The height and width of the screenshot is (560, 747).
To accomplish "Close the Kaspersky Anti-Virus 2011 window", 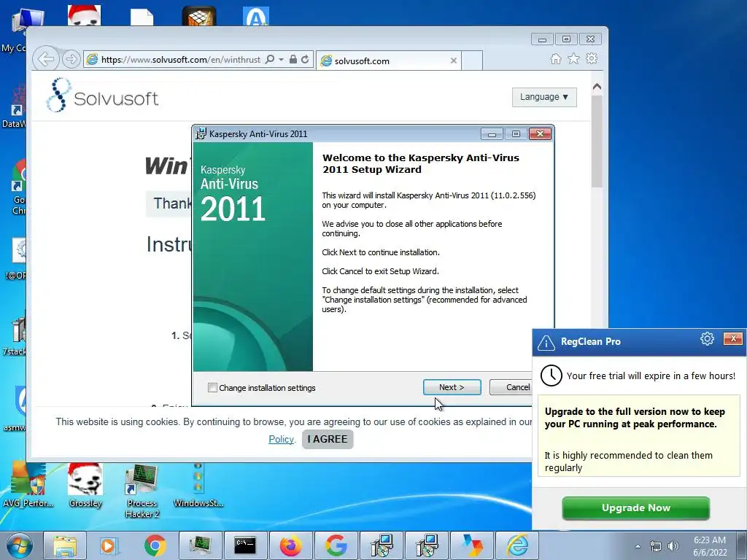I will (541, 134).
